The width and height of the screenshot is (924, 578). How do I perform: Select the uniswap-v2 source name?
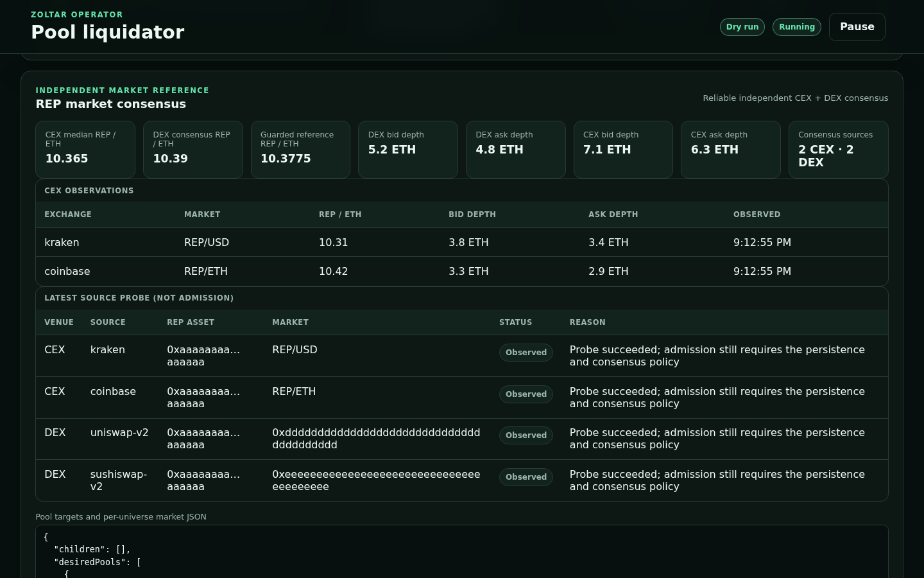tap(119, 433)
